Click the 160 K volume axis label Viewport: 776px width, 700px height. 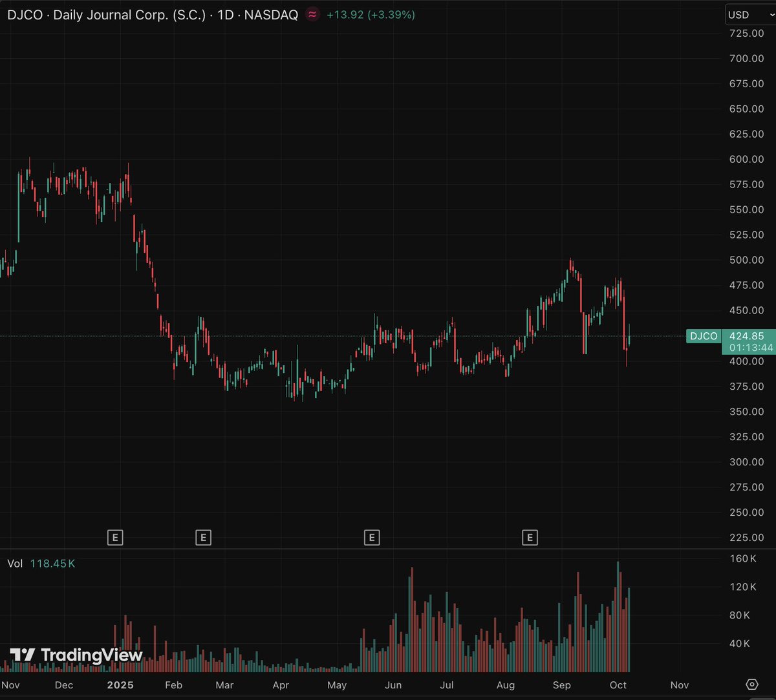[x=743, y=558]
